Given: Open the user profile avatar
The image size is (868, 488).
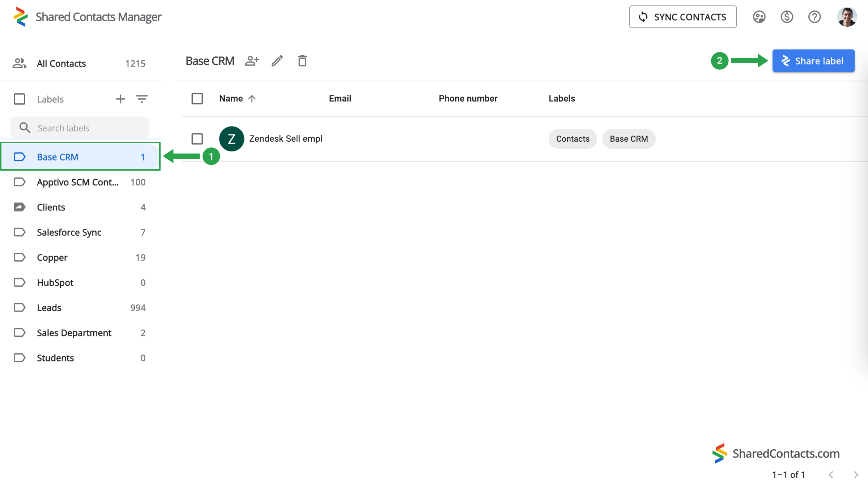Looking at the screenshot, I should (x=847, y=17).
